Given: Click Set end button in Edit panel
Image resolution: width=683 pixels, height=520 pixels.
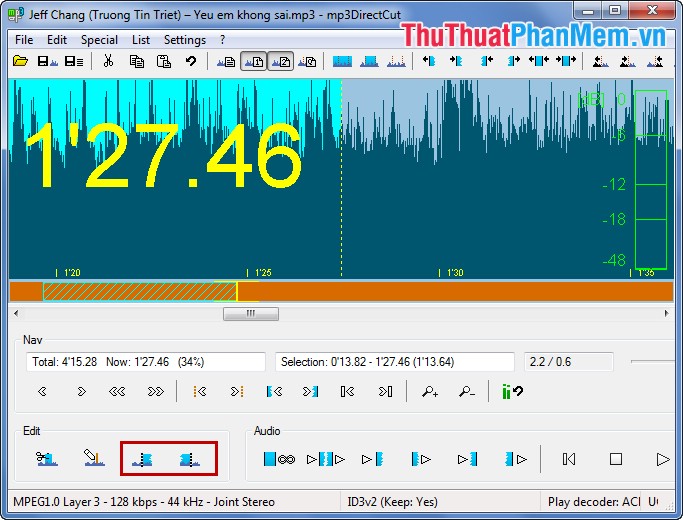Looking at the screenshot, I should [186, 459].
